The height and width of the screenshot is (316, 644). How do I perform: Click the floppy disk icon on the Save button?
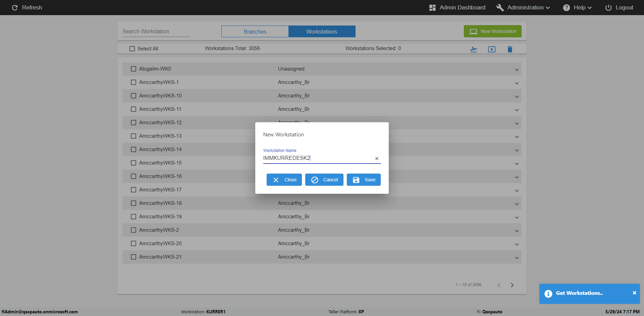pos(356,180)
